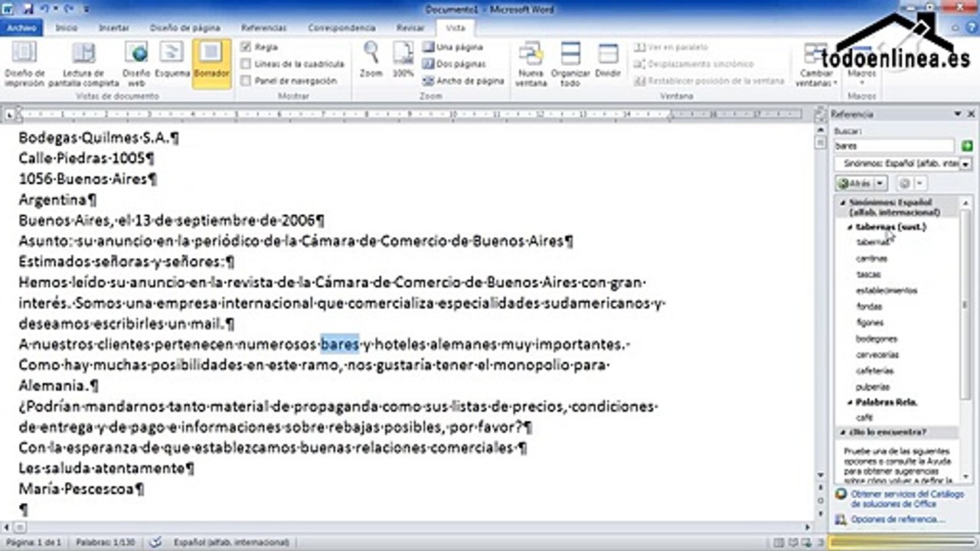The image size is (980, 551).
Task: Select synonym tascas in the list
Action: tap(868, 274)
